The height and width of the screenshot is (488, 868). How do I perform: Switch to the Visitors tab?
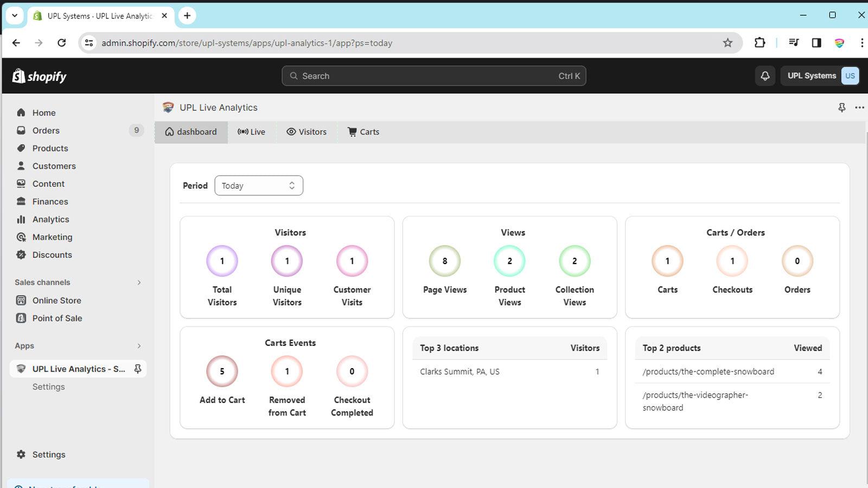pos(307,132)
